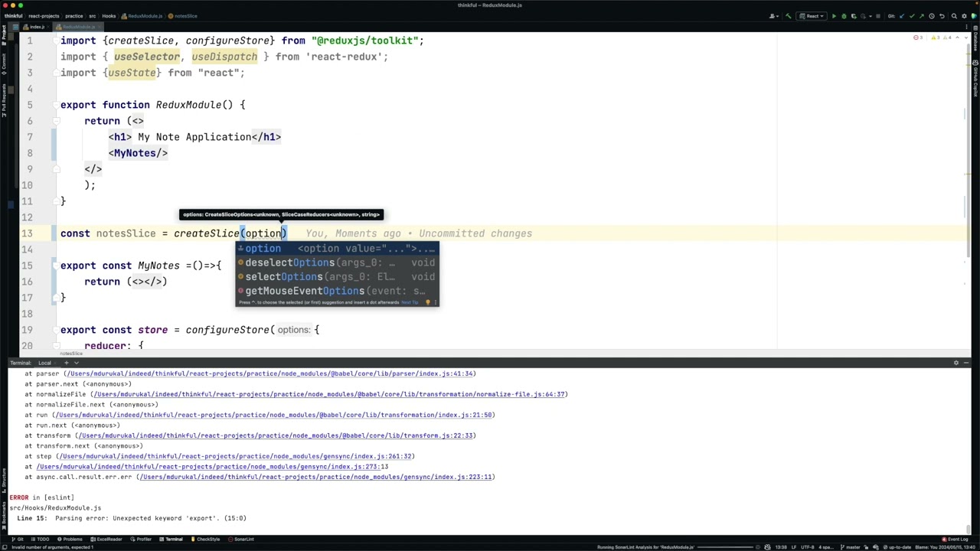
Task: Go to previous highlighted error arrow
Action: 957,37
